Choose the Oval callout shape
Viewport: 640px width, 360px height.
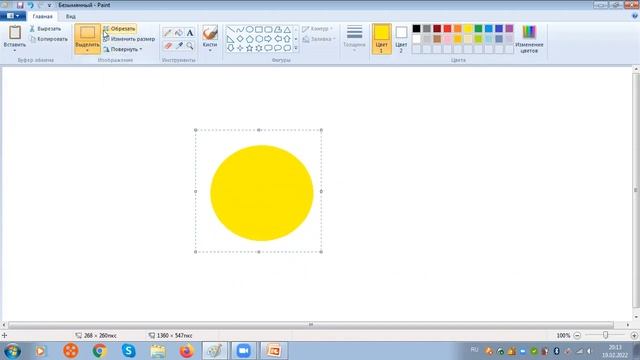[278, 48]
